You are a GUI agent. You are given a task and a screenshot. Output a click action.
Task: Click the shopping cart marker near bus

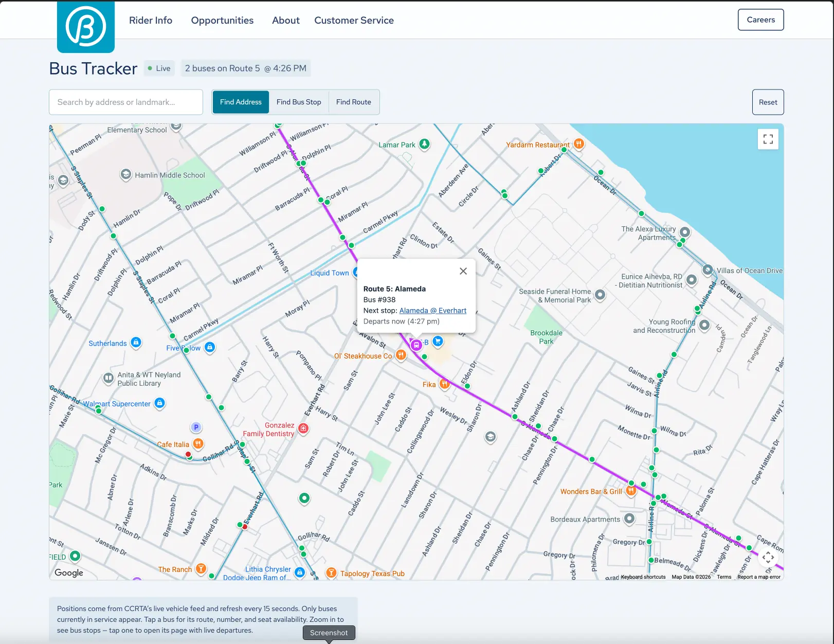[x=438, y=341]
